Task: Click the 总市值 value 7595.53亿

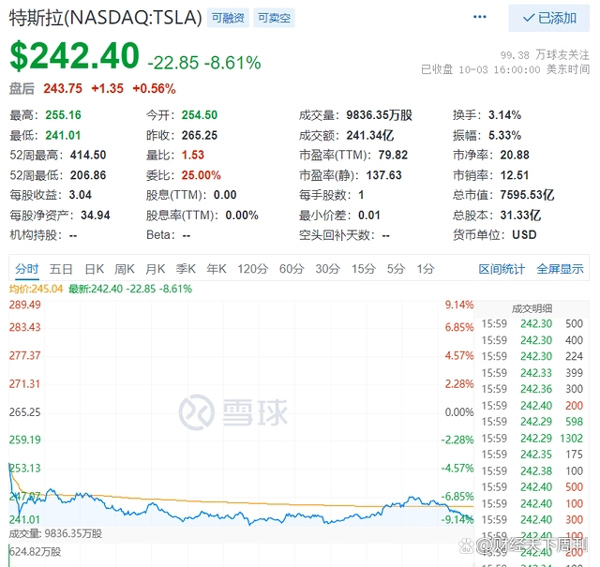Action: (x=527, y=195)
